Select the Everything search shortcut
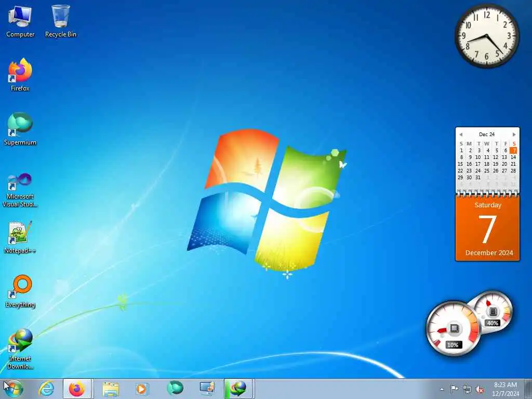This screenshot has width=532, height=399. point(20,291)
